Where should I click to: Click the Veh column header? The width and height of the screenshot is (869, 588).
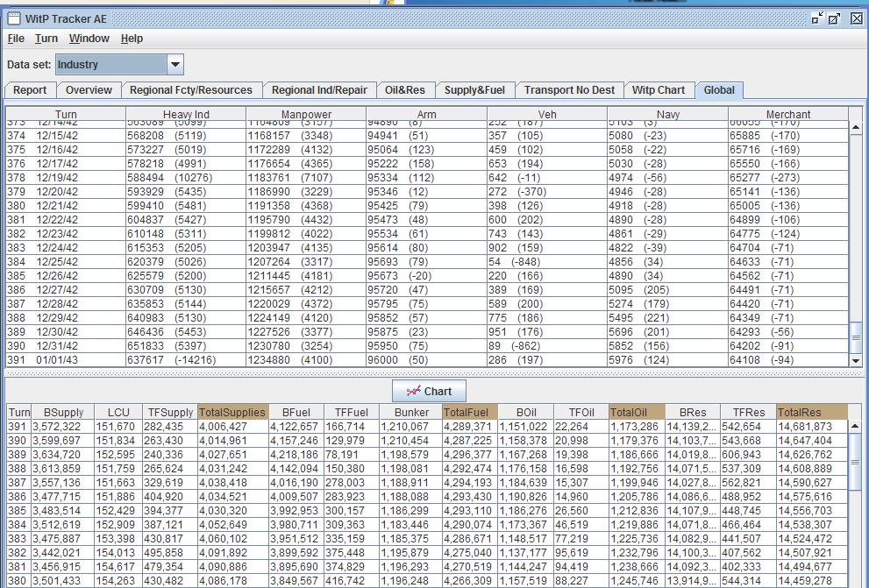pos(547,114)
